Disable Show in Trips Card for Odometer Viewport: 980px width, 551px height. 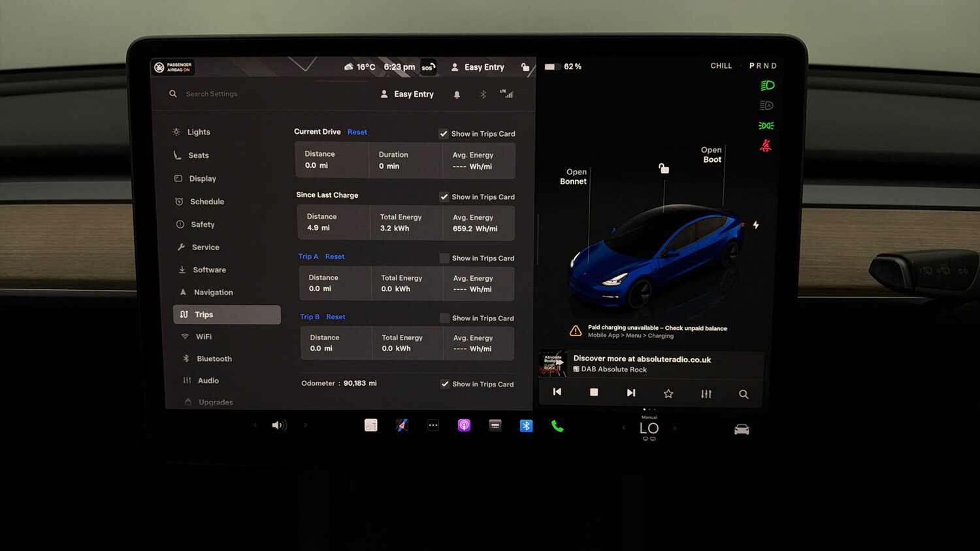[x=445, y=384]
